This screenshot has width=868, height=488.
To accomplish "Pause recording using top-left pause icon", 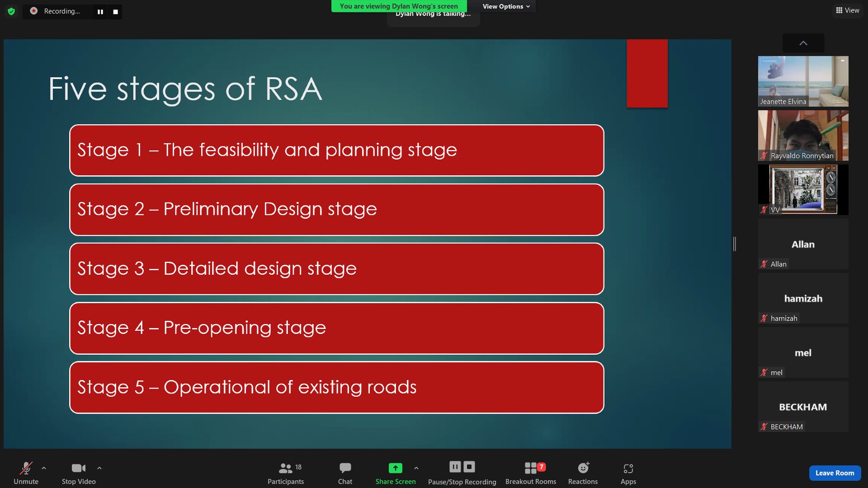I will coord(100,12).
